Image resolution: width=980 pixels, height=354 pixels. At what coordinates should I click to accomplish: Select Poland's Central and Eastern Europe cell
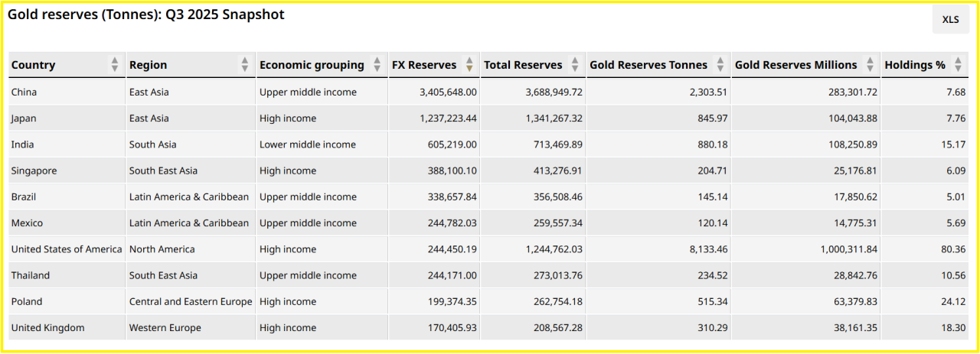pyautogui.click(x=191, y=301)
